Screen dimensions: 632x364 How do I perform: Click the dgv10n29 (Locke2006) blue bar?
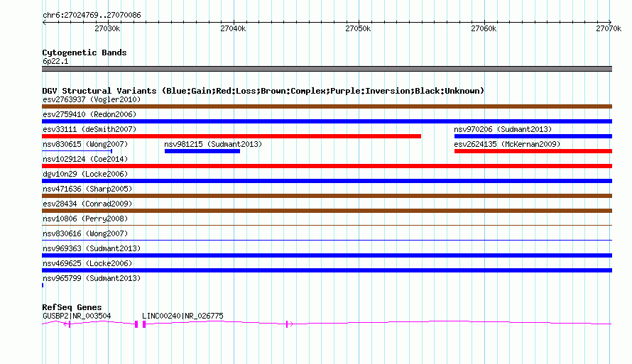coord(327,181)
